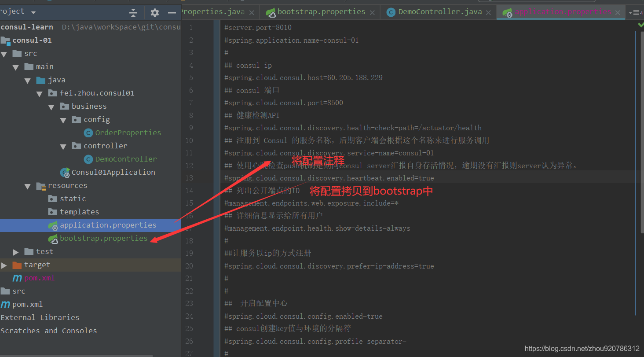Collapse the config package
The image size is (644, 357).
tap(63, 120)
